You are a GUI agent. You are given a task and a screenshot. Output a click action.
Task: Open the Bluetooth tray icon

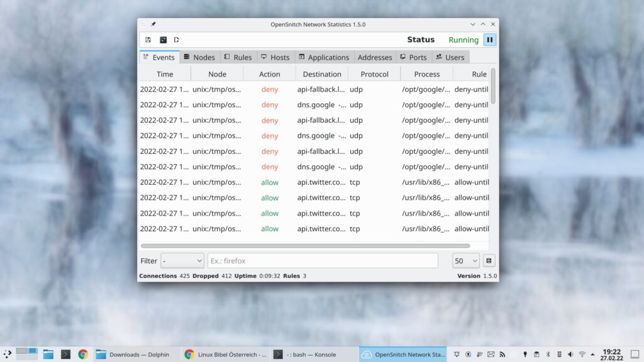[548, 354]
